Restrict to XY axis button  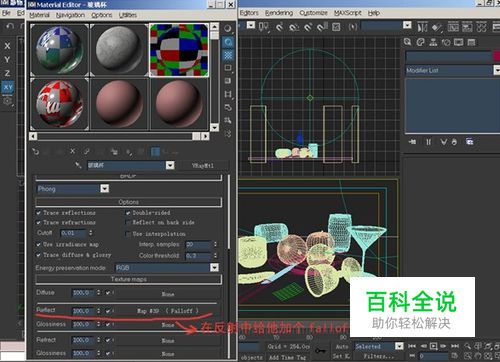8,87
